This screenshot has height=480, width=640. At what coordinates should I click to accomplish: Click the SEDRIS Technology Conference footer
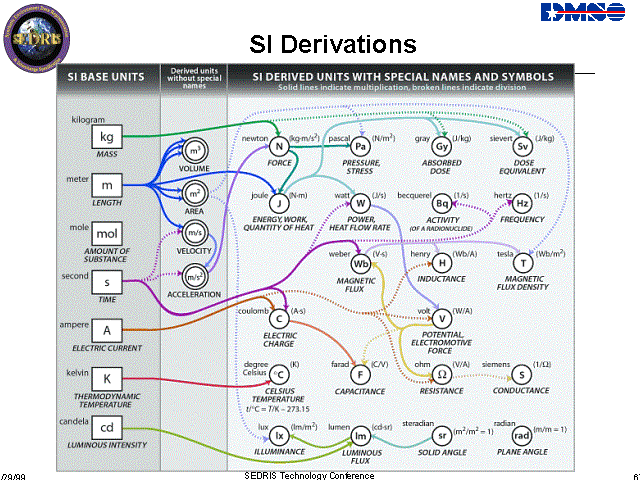pos(309,476)
